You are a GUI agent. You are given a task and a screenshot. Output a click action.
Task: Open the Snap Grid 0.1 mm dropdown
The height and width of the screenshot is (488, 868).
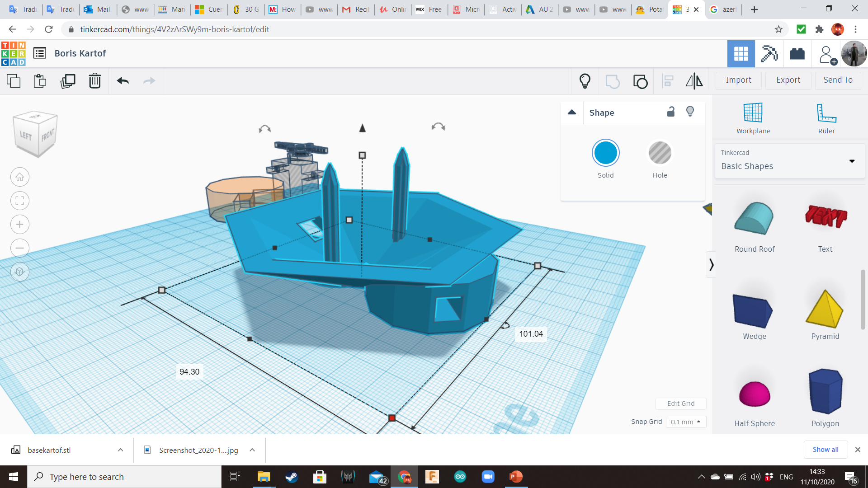tap(685, 422)
